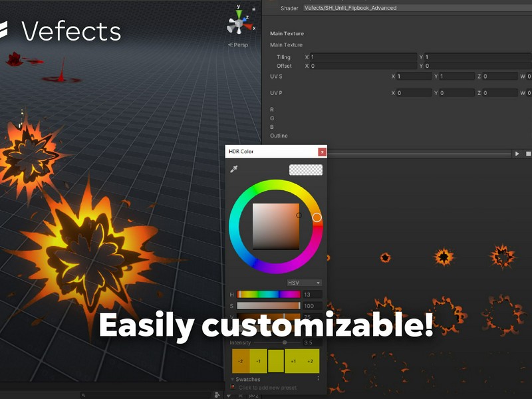This screenshot has width=532, height=399.
Task: Adjust the H hue slider
Action: click(269, 294)
